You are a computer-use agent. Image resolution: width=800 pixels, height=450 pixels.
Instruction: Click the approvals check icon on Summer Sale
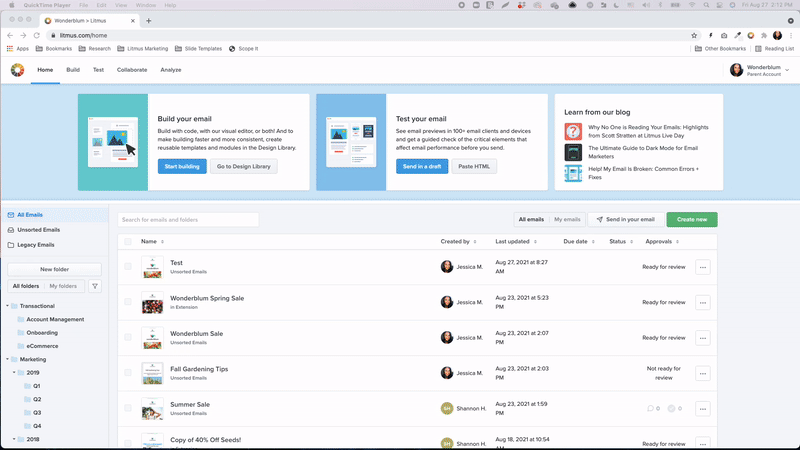point(671,408)
